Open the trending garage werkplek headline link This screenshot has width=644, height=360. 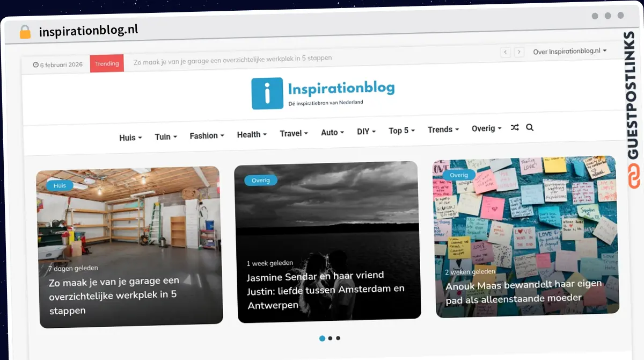232,58
